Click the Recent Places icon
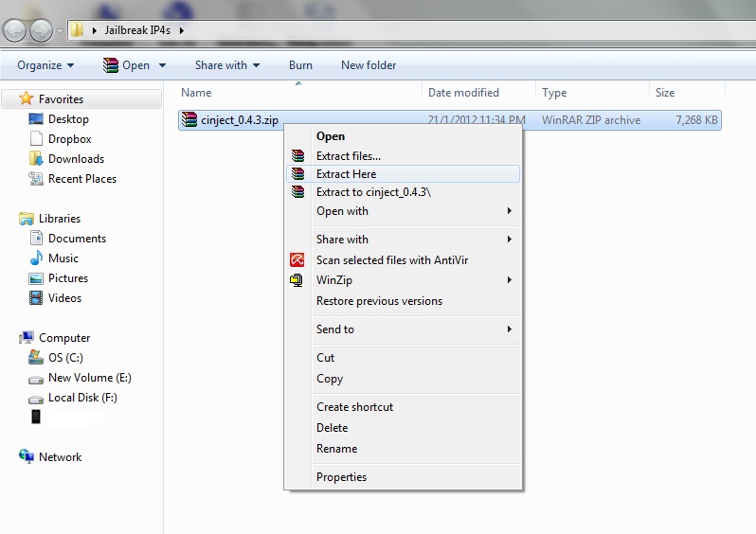 36,178
